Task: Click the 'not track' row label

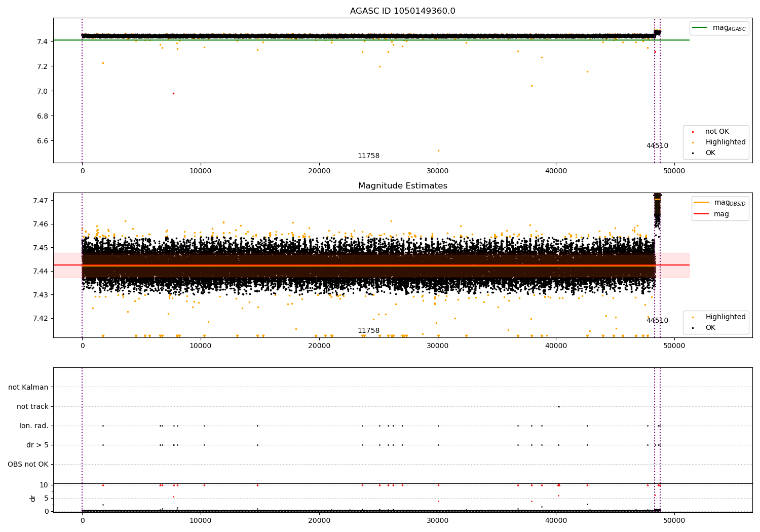Action: tap(32, 406)
